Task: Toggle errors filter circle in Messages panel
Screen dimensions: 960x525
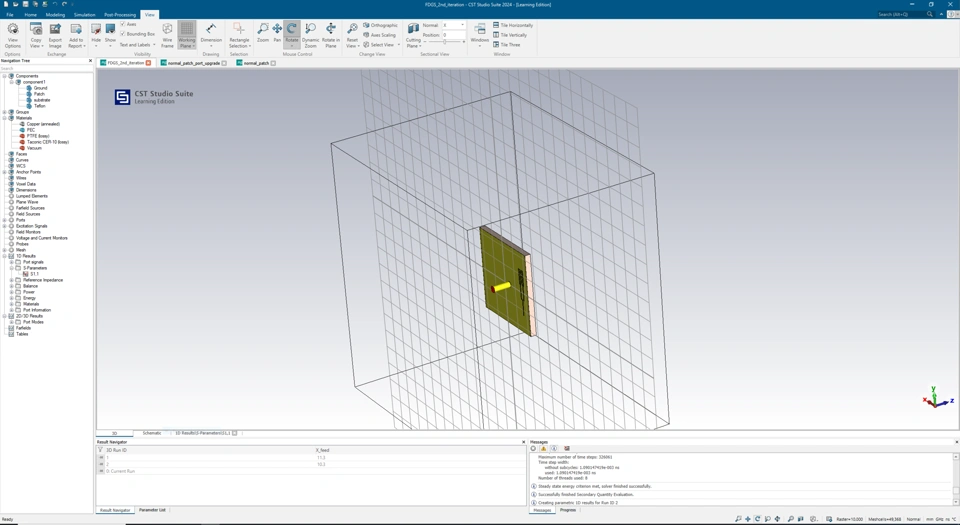Action: pos(533,449)
